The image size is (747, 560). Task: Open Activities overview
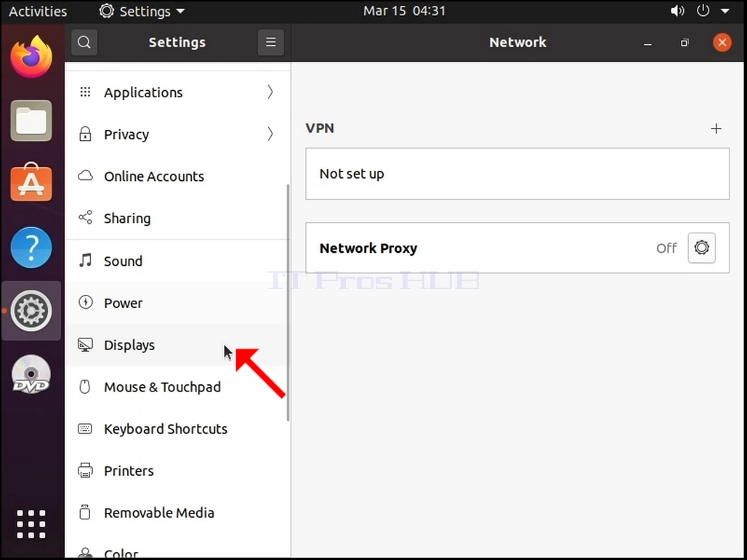coord(38,12)
